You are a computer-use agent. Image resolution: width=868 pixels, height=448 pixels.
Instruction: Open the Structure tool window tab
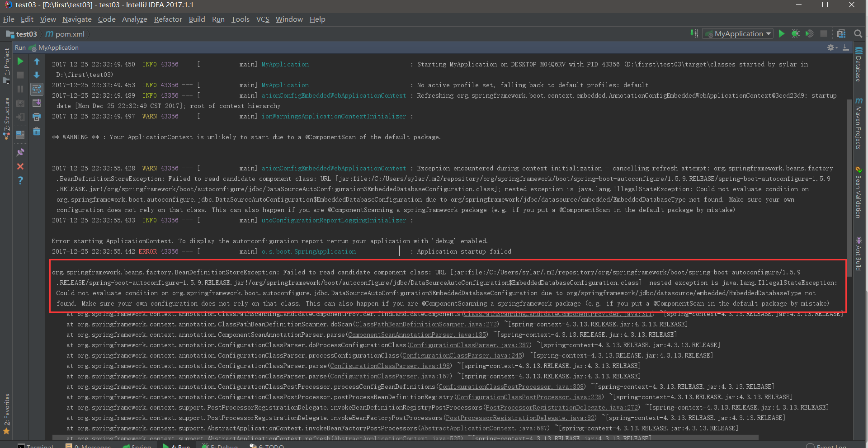point(6,118)
